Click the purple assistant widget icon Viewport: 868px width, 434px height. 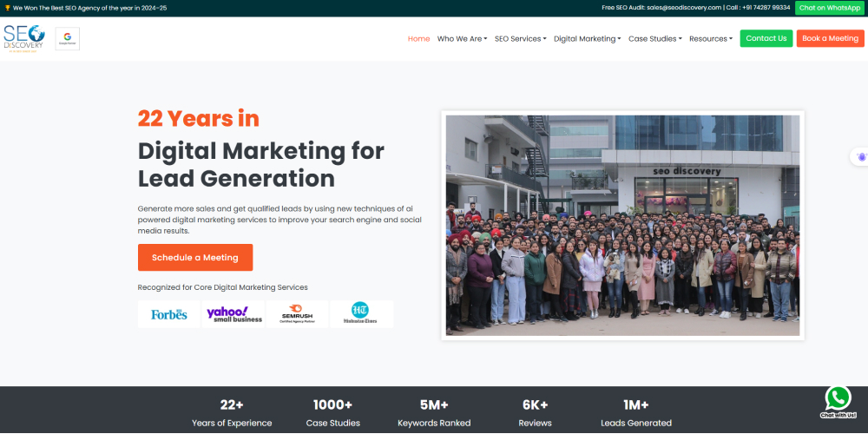tap(861, 157)
